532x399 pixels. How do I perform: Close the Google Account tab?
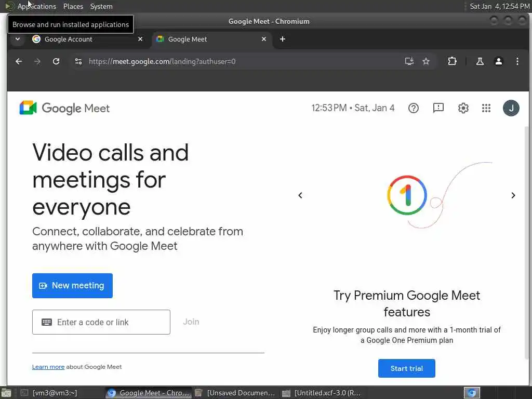[140, 39]
